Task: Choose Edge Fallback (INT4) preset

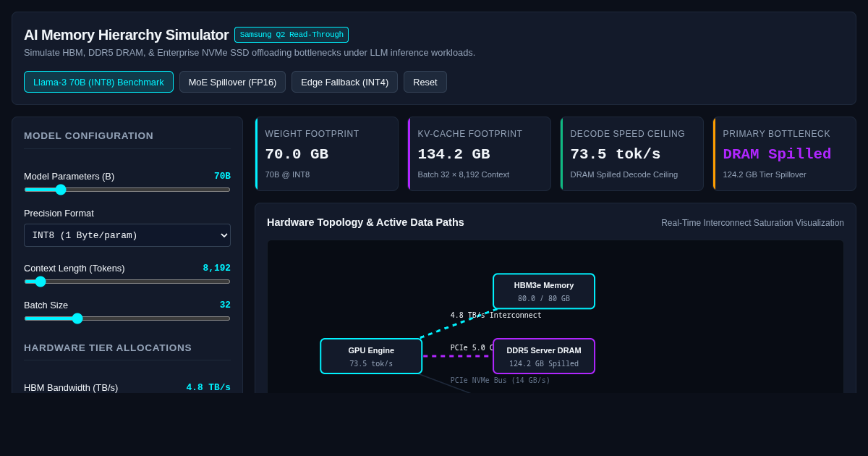Action: [x=344, y=82]
